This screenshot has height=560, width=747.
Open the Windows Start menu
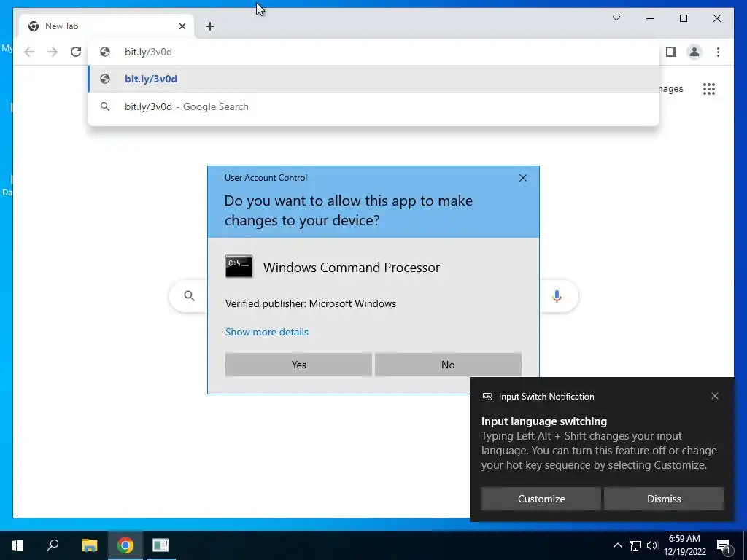tap(18, 545)
